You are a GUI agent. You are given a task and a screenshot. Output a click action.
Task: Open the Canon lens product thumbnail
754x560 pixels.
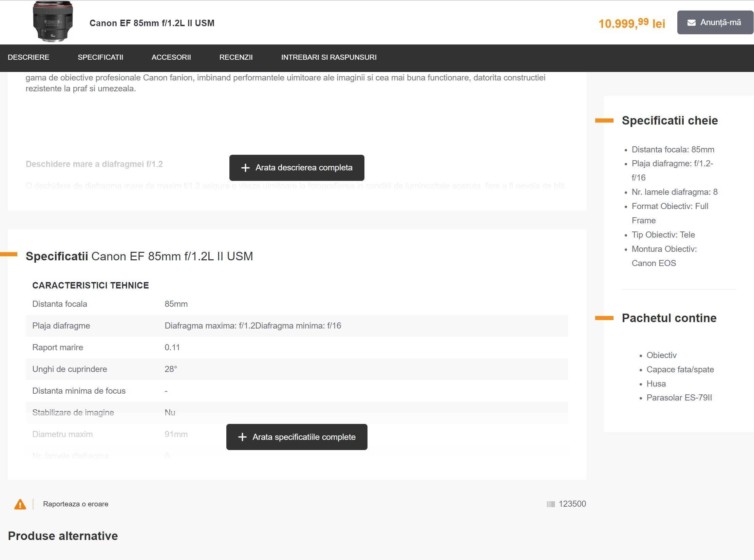pos(53,22)
